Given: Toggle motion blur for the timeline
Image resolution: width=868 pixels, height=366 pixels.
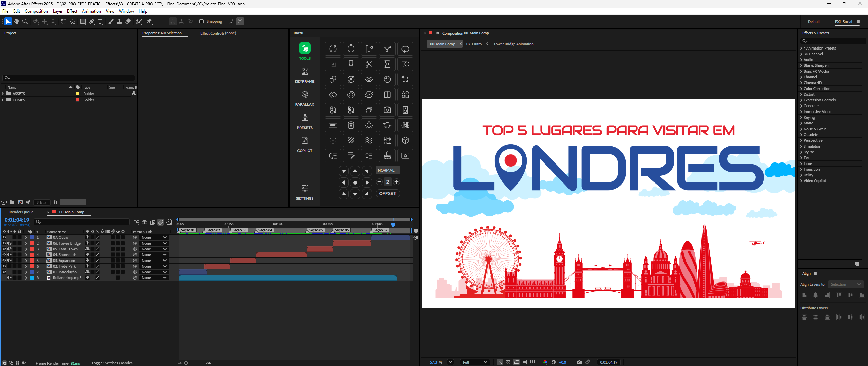Looking at the screenshot, I should [161, 222].
